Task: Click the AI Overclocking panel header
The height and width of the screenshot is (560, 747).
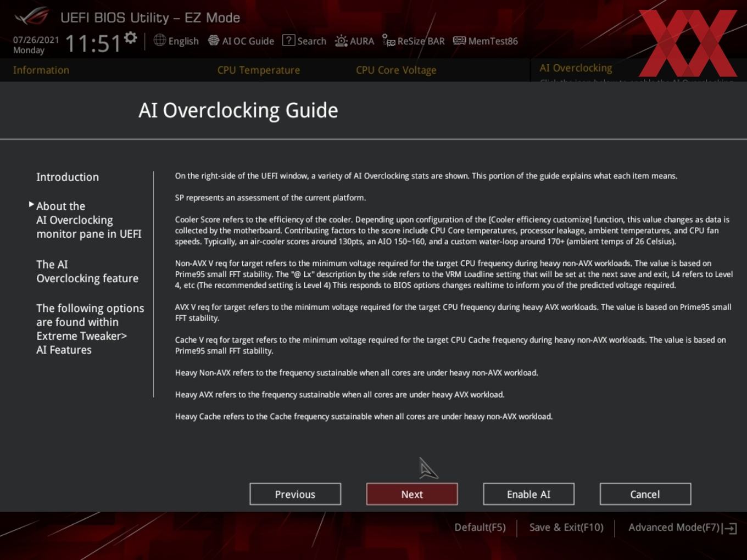Action: click(576, 68)
